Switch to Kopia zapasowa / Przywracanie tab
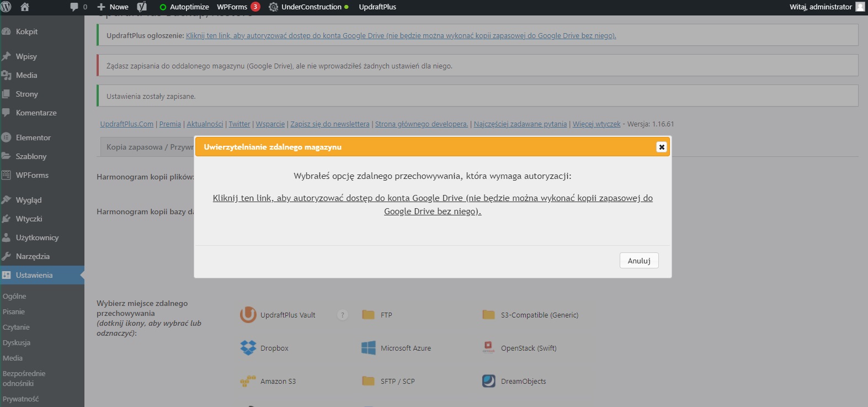Viewport: 868px width, 407px height. [147, 147]
